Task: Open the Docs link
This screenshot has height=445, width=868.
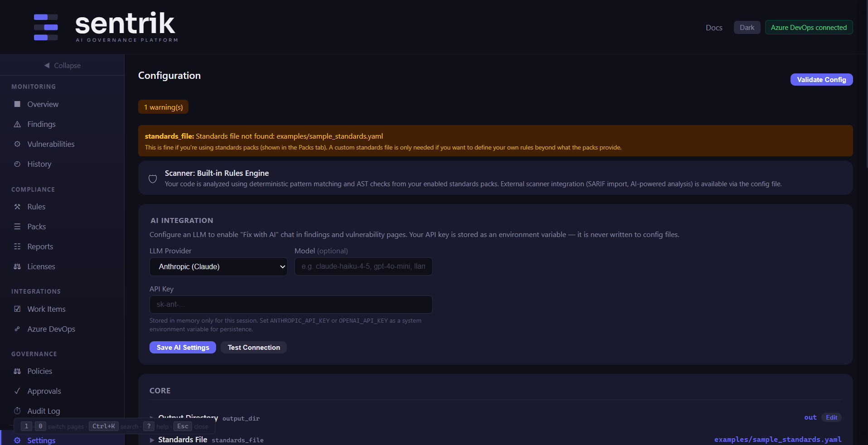Action: point(714,28)
